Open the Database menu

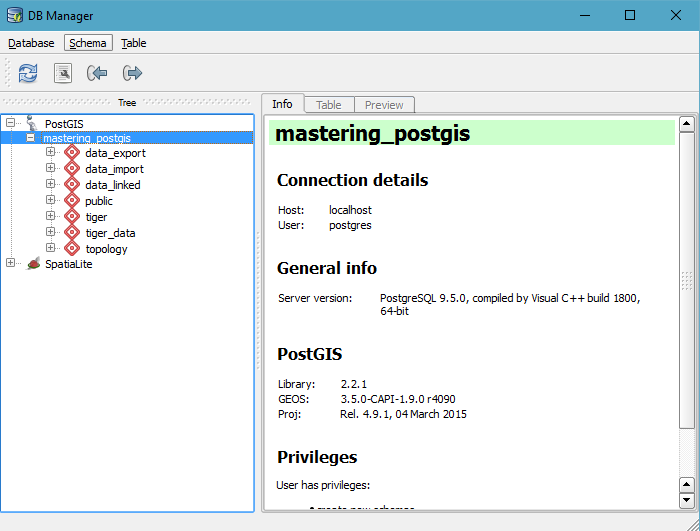pyautogui.click(x=31, y=43)
